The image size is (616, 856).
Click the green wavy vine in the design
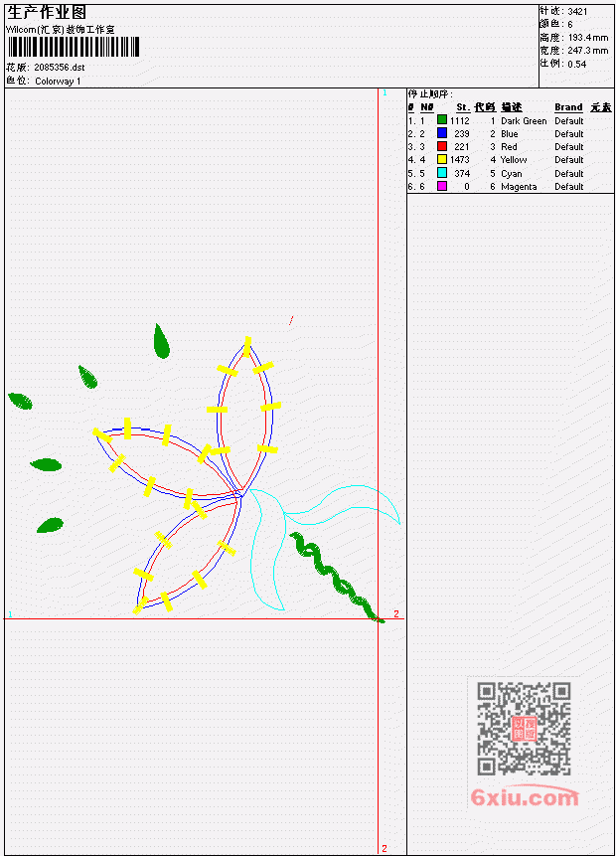(335, 576)
